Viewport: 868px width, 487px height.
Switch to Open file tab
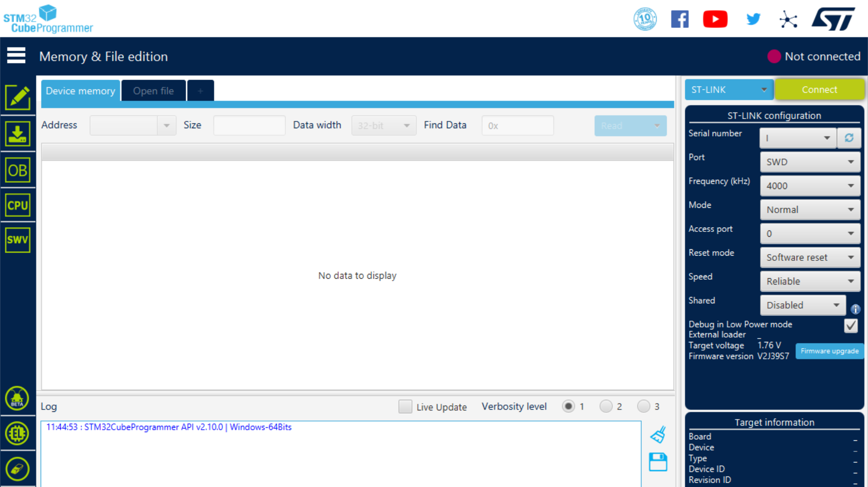tap(153, 91)
